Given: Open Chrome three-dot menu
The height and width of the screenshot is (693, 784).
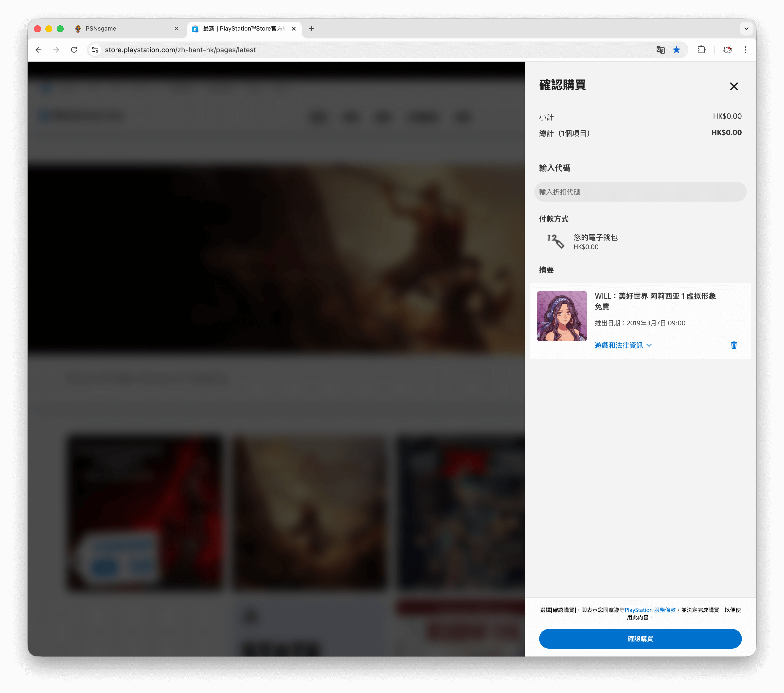Looking at the screenshot, I should 745,50.
